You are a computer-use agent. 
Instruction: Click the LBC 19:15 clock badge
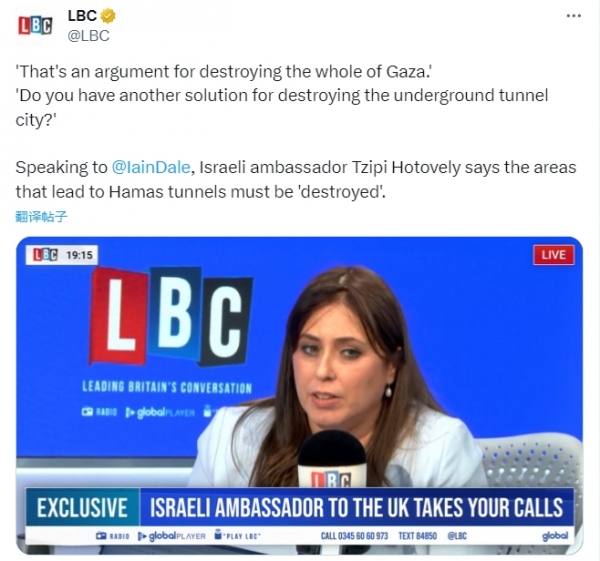tap(62, 255)
